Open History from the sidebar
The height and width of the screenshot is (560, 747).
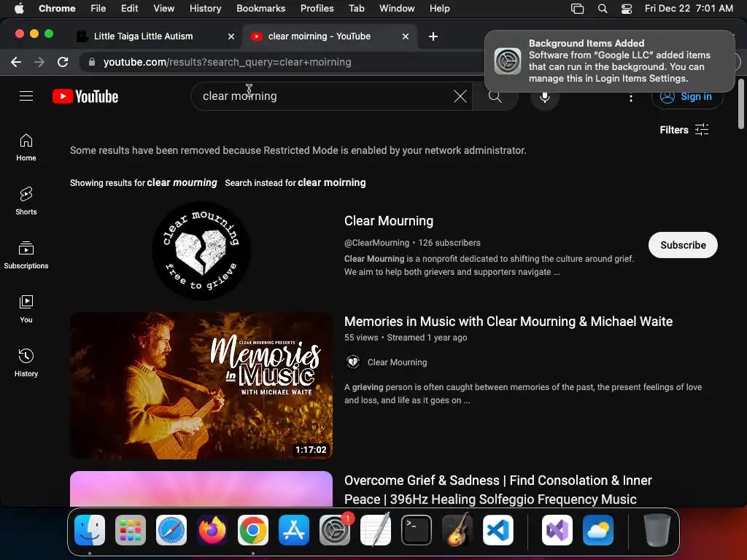click(x=26, y=363)
